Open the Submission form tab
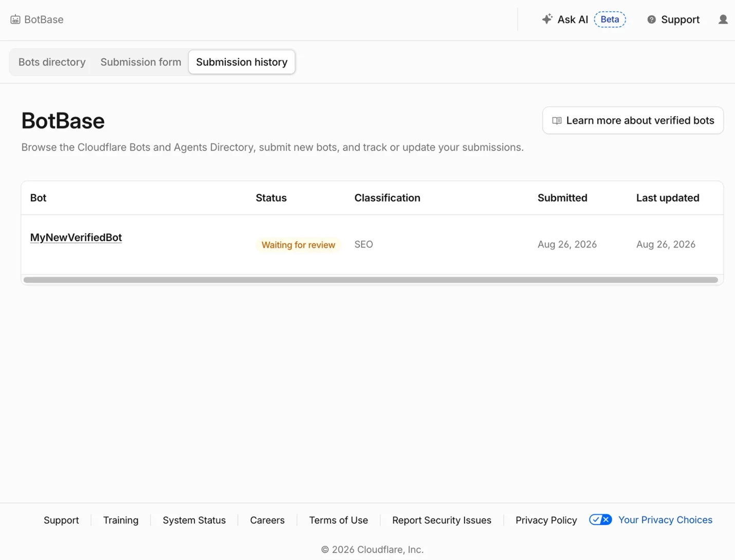Image resolution: width=735 pixels, height=560 pixels. point(141,62)
